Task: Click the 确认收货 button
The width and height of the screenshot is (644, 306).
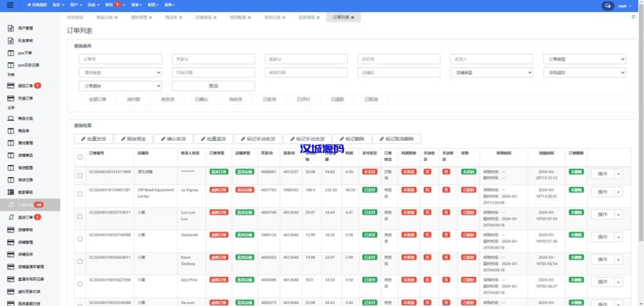Action: [x=174, y=139]
